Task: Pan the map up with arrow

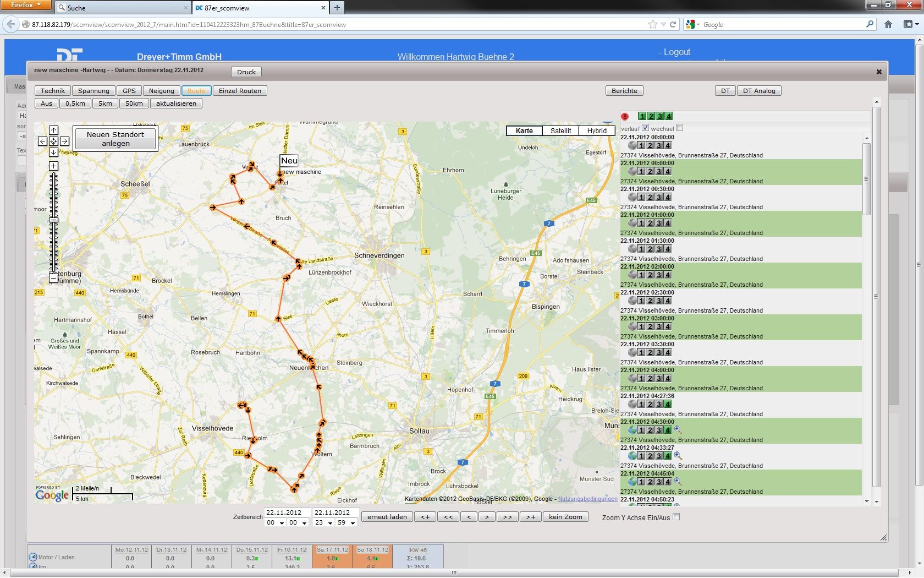Action: point(53,130)
